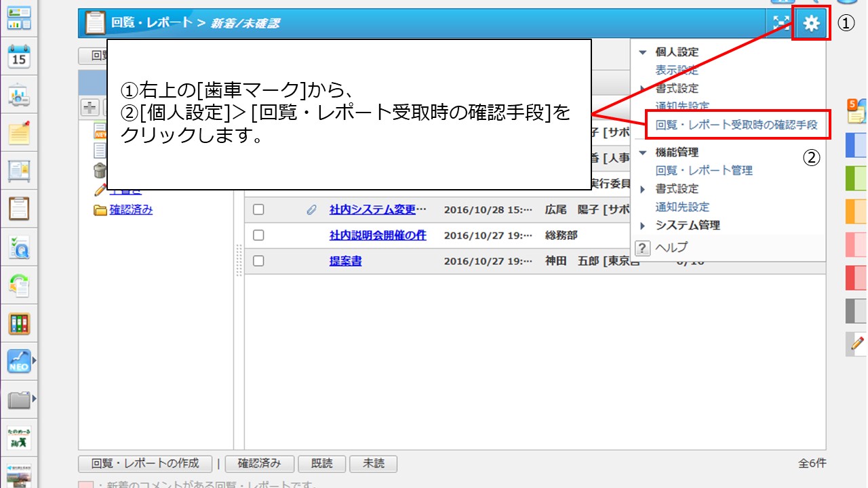Select 回覧・レポート受取時の確認手段 menu item
The image size is (868, 488).
coord(736,125)
